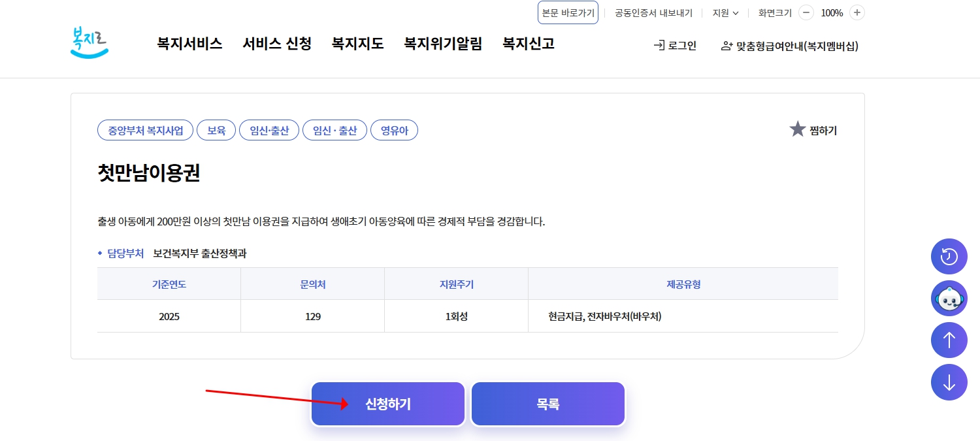Click the 임신·출산 tag chip
Image resolution: width=980 pixels, height=441 pixels.
click(269, 129)
